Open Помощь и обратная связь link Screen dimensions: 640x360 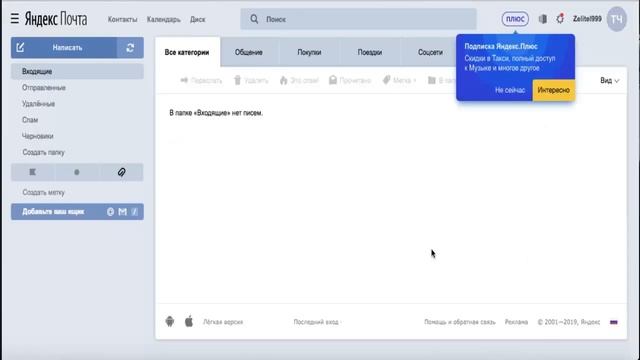[x=460, y=322]
